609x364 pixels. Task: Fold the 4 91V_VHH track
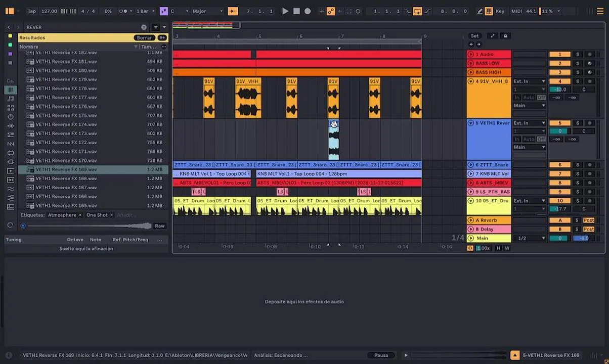pyautogui.click(x=471, y=81)
